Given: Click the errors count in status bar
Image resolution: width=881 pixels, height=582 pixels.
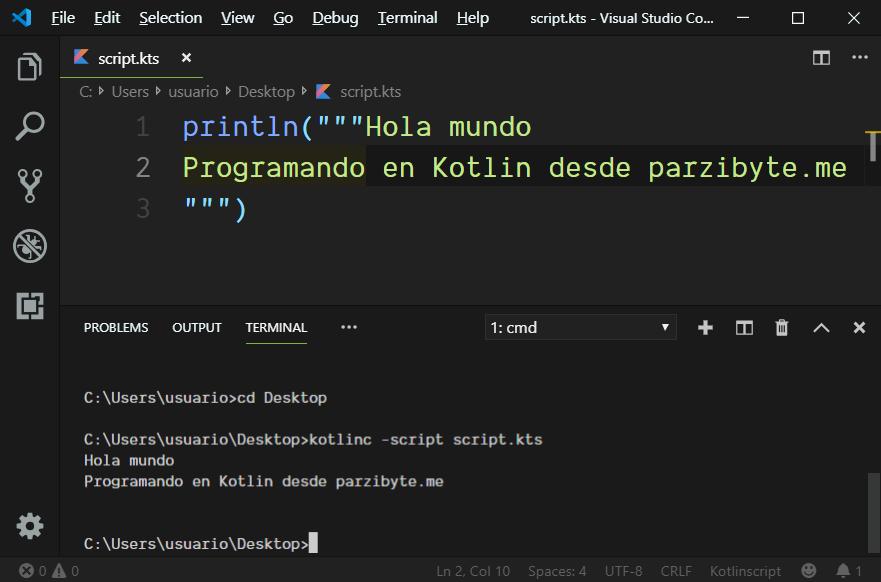Looking at the screenshot, I should click(x=33, y=571).
